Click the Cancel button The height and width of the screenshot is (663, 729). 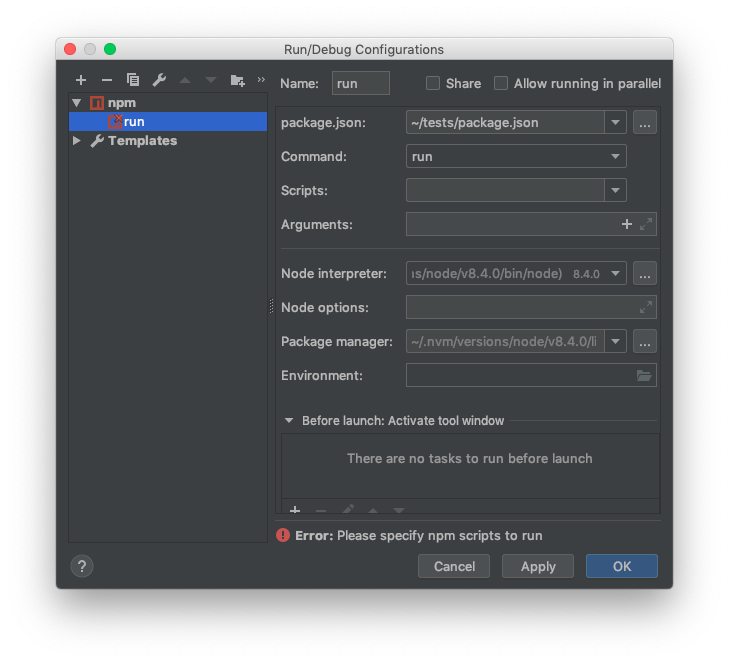click(x=454, y=566)
